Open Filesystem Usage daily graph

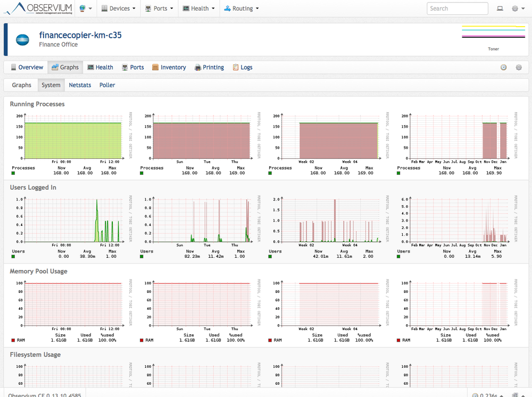tap(71, 375)
